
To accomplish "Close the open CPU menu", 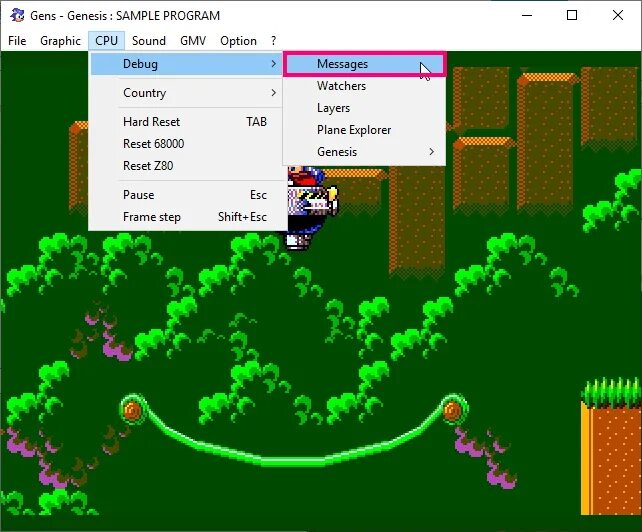I will click(x=106, y=41).
